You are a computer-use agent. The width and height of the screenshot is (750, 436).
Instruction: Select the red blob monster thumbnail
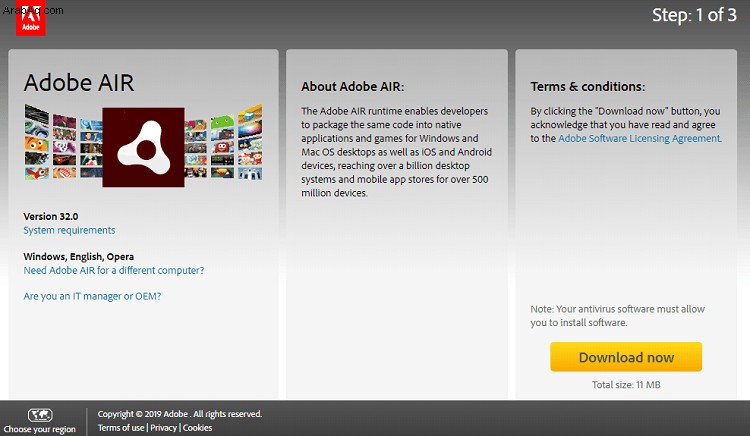click(x=222, y=147)
